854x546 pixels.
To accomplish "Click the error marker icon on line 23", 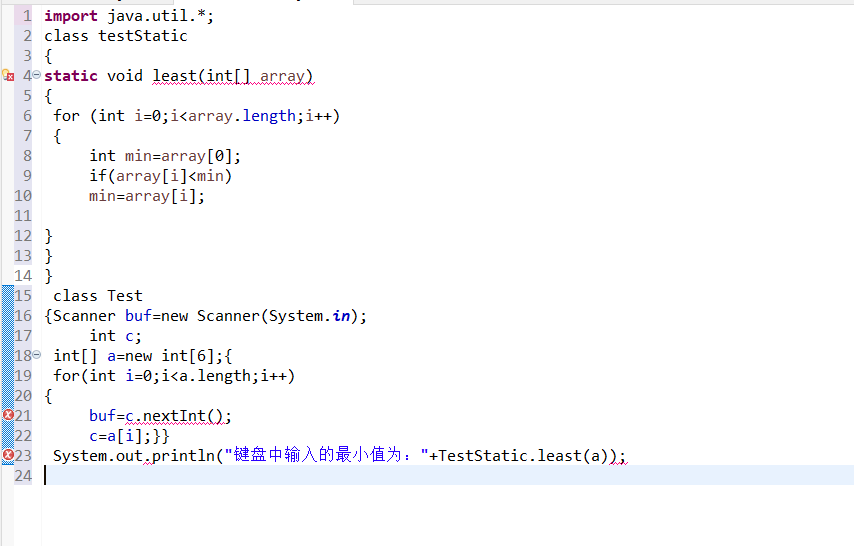I will (x=8, y=455).
